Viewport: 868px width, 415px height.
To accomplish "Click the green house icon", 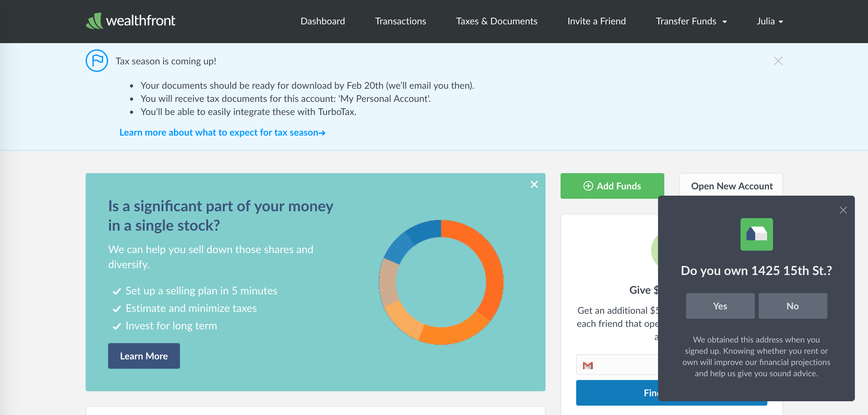I will coord(756,234).
